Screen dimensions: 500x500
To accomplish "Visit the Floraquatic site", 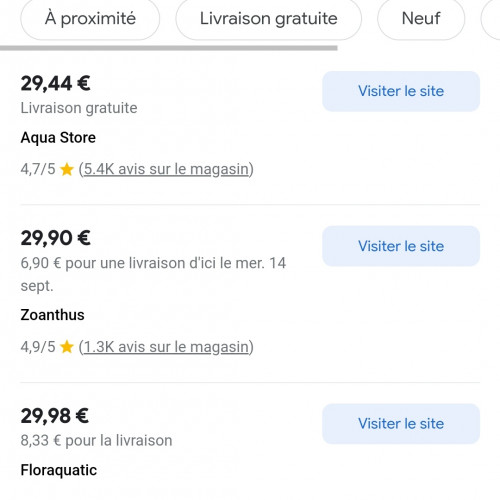I will [x=401, y=424].
